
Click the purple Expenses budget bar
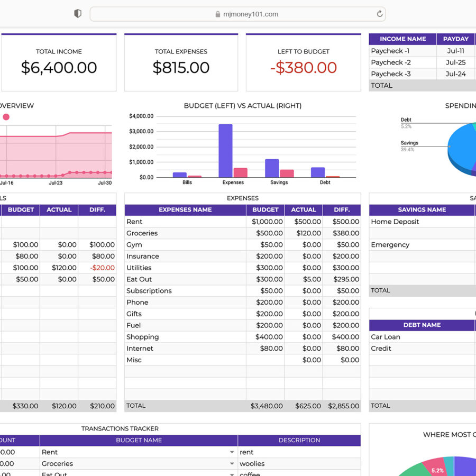point(225,151)
